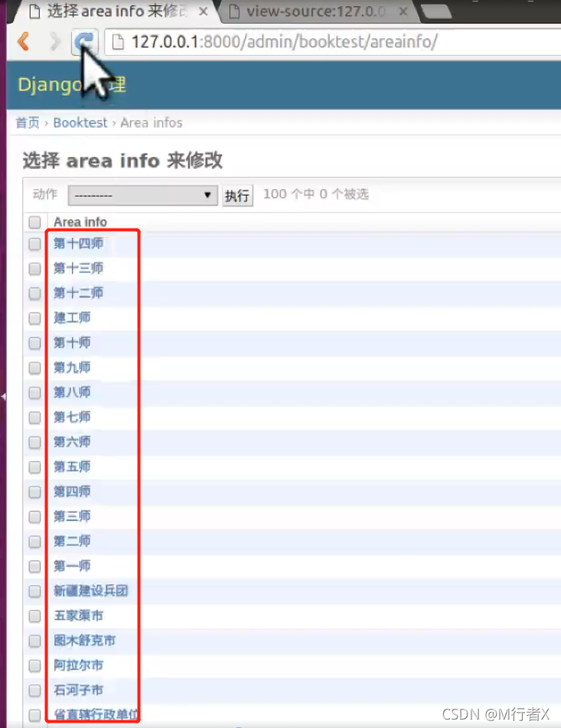561x728 pixels.
Task: Open the 省直辖行政单位 record
Action: (96, 715)
